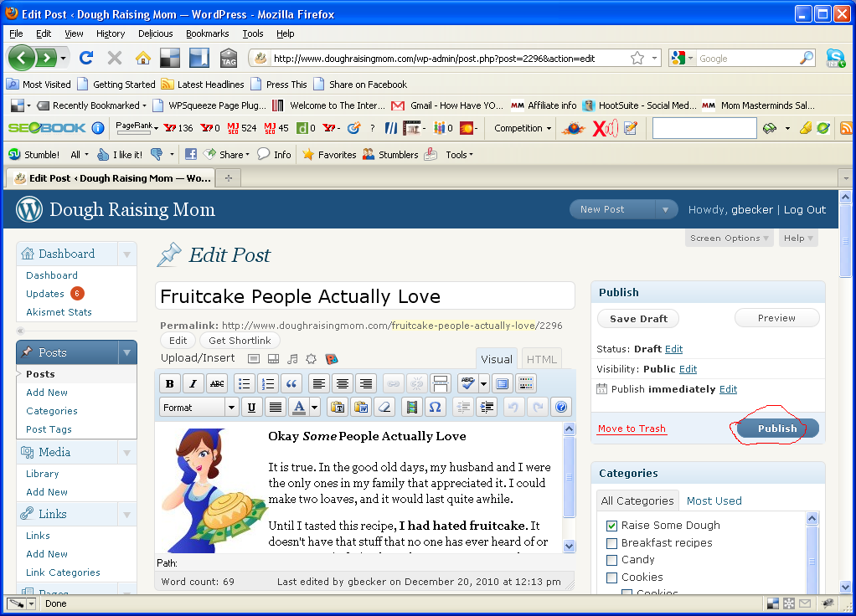Viewport: 856px width, 616px height.
Task: Bookmark this page with star icon
Action: tap(637, 58)
